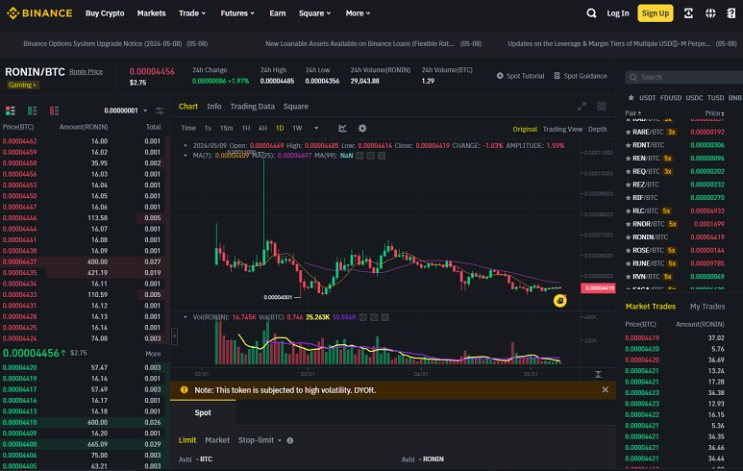Image resolution: width=743 pixels, height=471 pixels.
Task: Filter pairs by FDUSD tab
Action: [671, 98]
